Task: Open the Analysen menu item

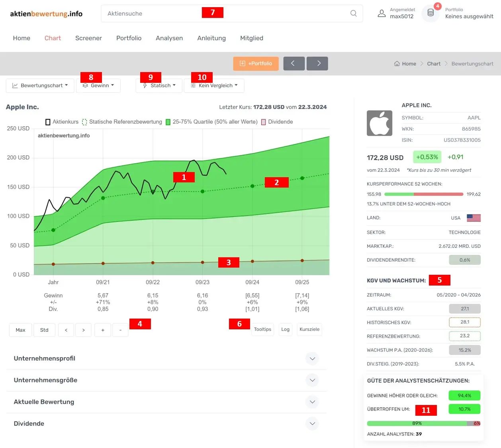Action: (x=169, y=38)
